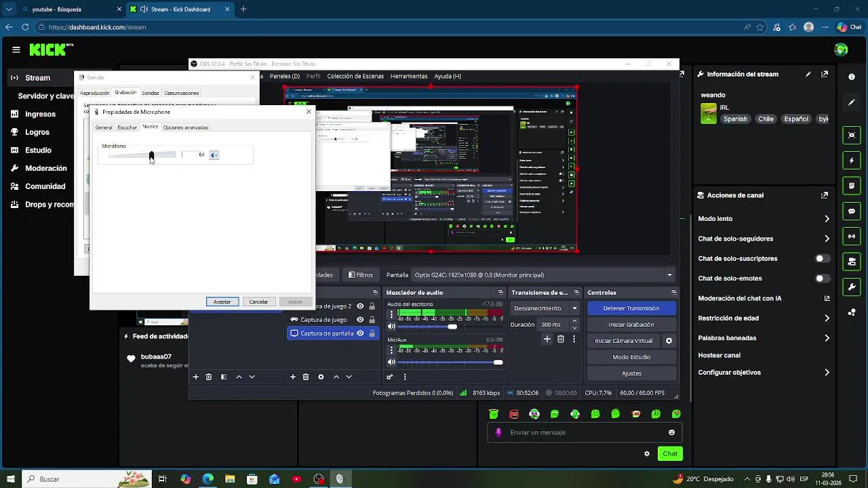Toggle Chat de solo-emotes switch
This screenshot has width=868, height=488.
pyautogui.click(x=822, y=279)
